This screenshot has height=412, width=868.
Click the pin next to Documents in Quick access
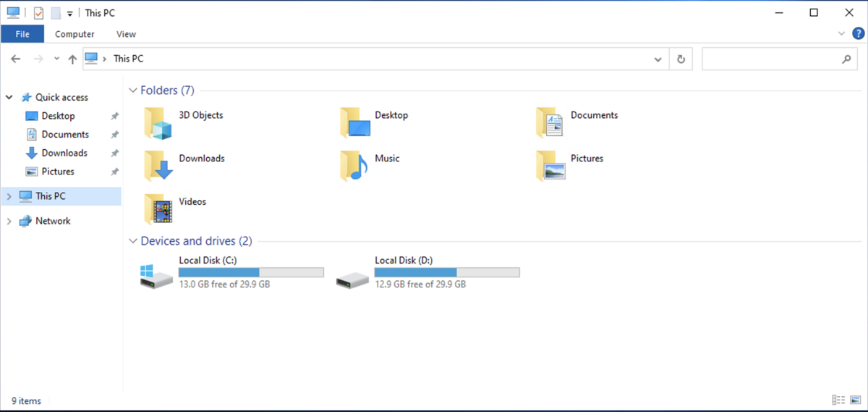[x=114, y=135]
